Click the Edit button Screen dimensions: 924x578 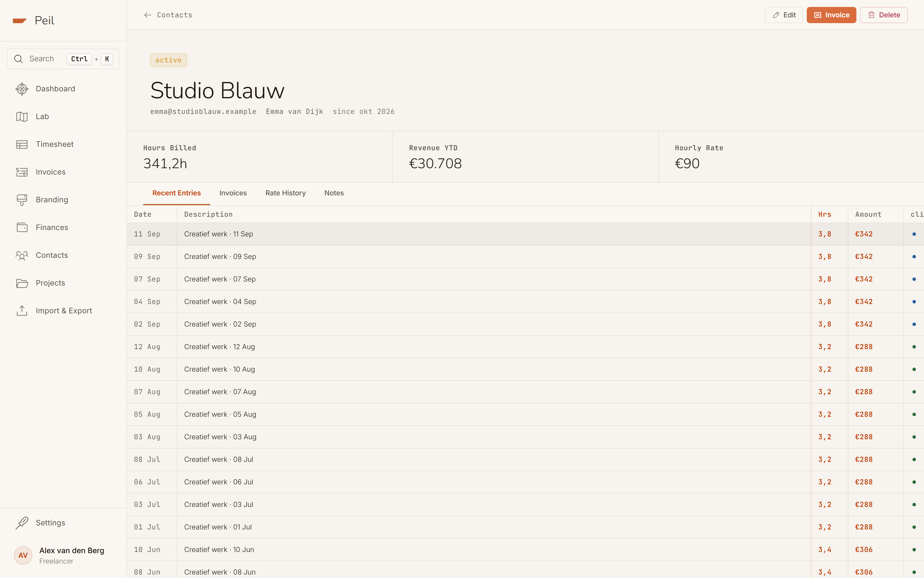784,15
